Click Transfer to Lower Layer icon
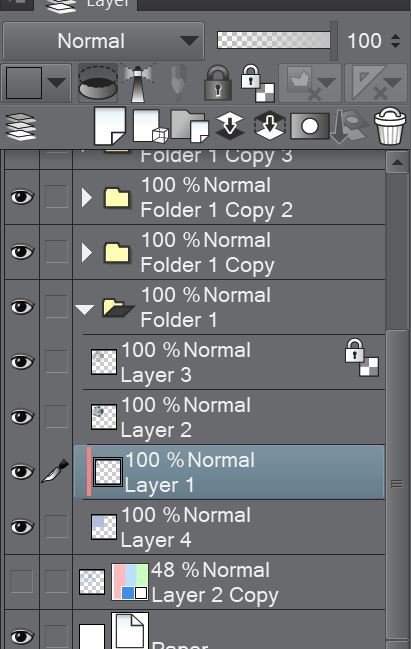The height and width of the screenshot is (649, 411). pyautogui.click(x=230, y=126)
